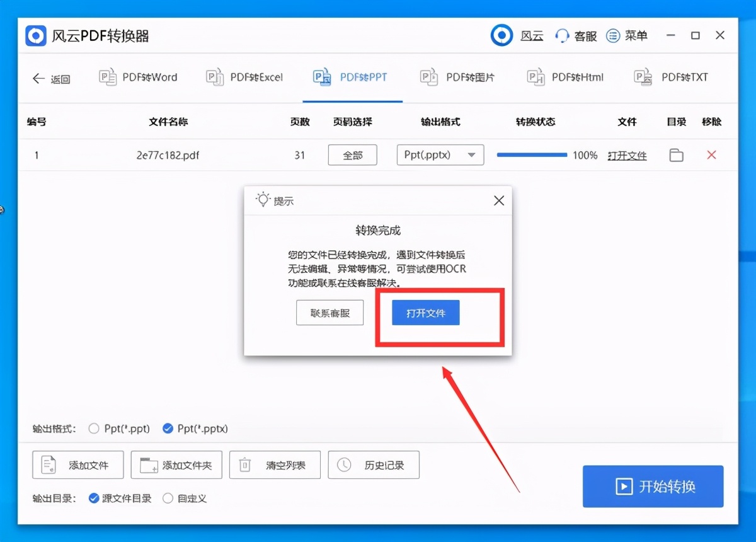Viewport: 756px width, 542px height.
Task: Click the blue conversion progress bar
Action: point(532,155)
